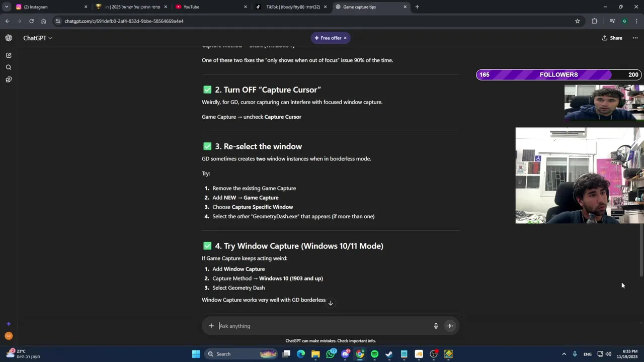Close the Instagram tab
The image size is (644, 362).
pos(86,7)
